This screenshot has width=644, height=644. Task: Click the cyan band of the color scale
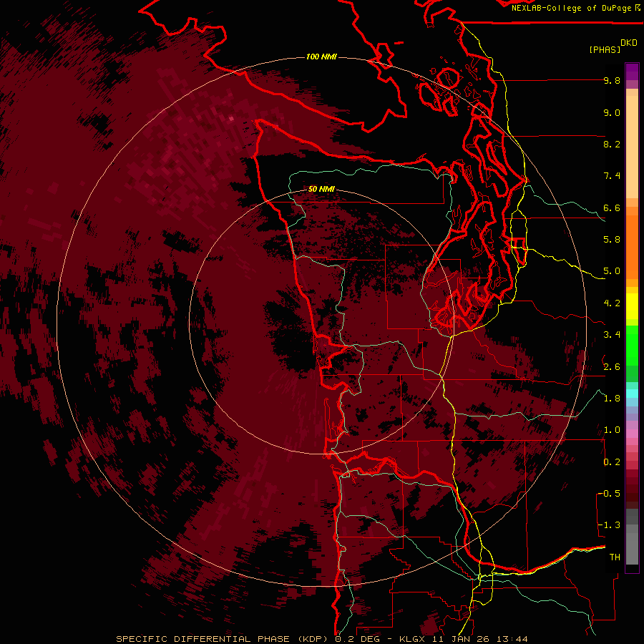pos(632,393)
